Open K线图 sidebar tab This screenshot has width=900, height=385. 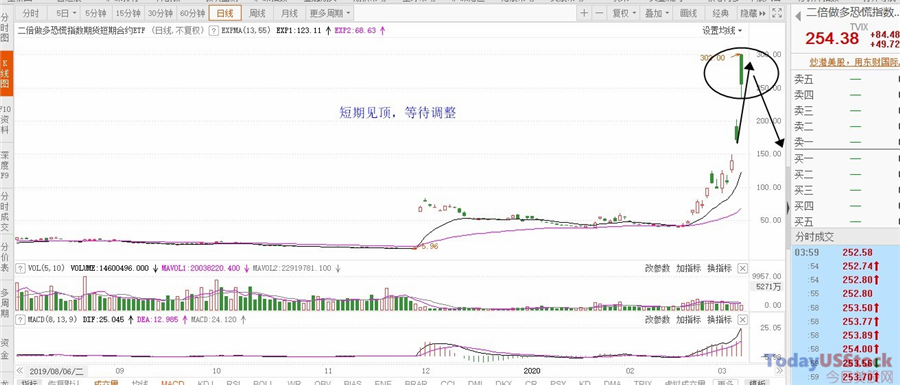point(6,73)
